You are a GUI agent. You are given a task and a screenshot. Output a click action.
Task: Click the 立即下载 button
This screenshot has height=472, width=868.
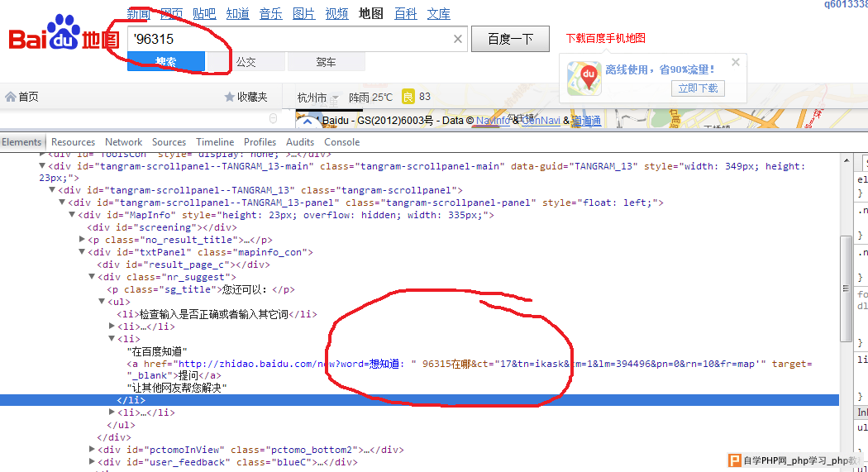(698, 88)
